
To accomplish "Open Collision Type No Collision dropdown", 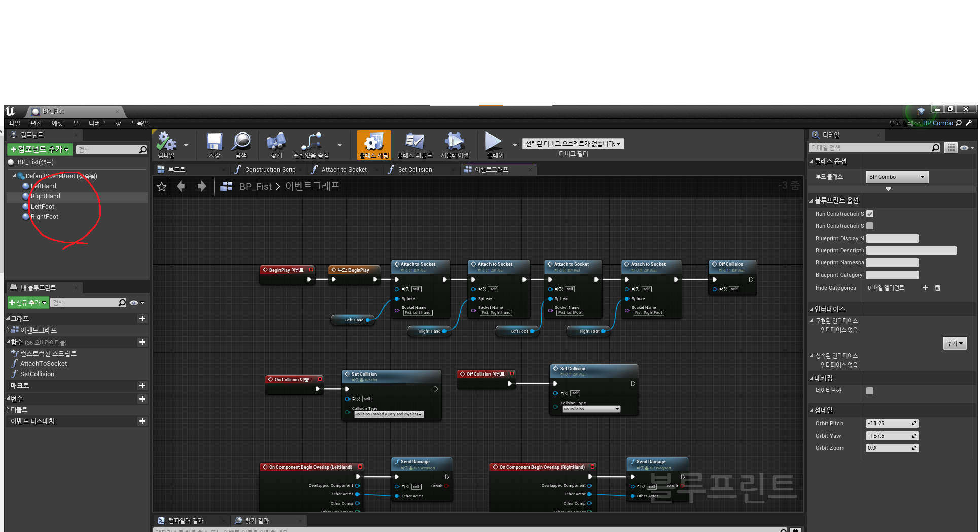I will [591, 409].
